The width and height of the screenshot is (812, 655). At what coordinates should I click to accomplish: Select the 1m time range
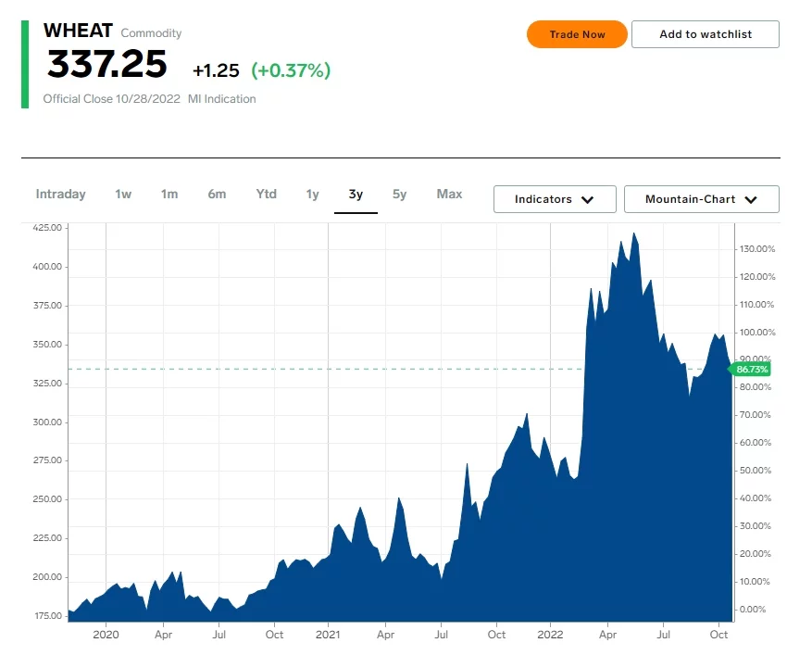pyautogui.click(x=169, y=195)
